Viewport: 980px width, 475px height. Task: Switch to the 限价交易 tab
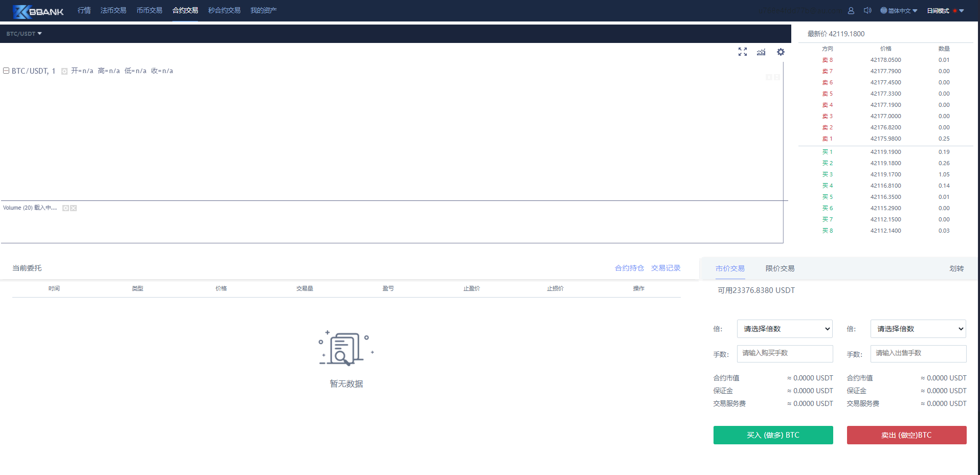coord(779,268)
